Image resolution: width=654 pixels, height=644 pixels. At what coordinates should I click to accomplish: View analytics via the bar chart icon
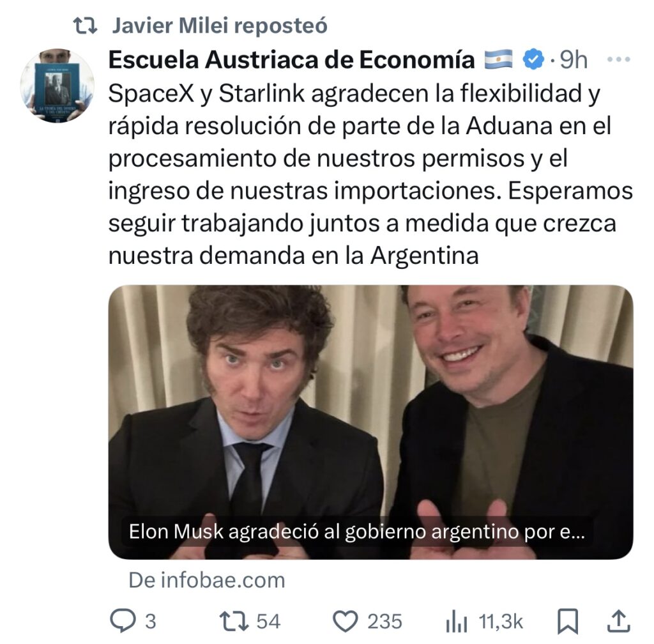click(x=456, y=622)
